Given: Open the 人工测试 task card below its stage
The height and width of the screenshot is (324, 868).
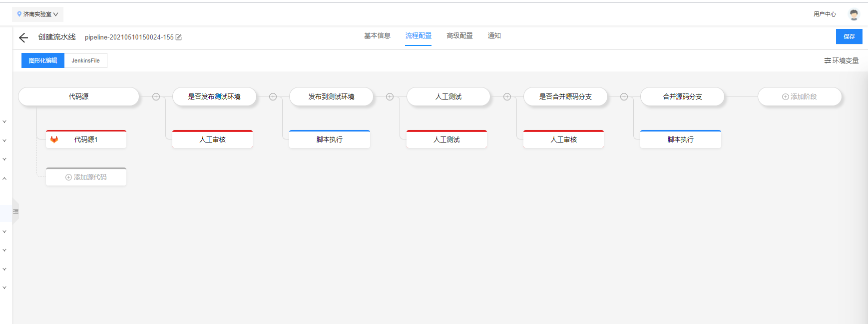Looking at the screenshot, I should pos(446,139).
